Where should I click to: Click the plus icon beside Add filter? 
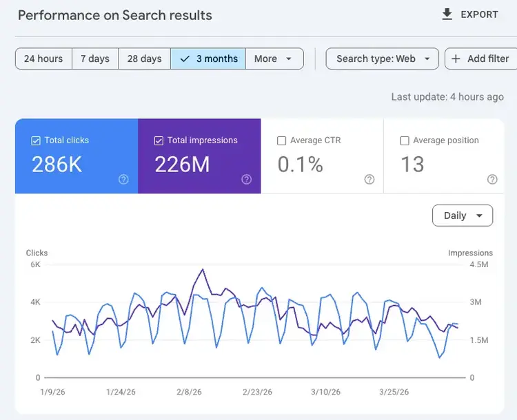point(456,59)
